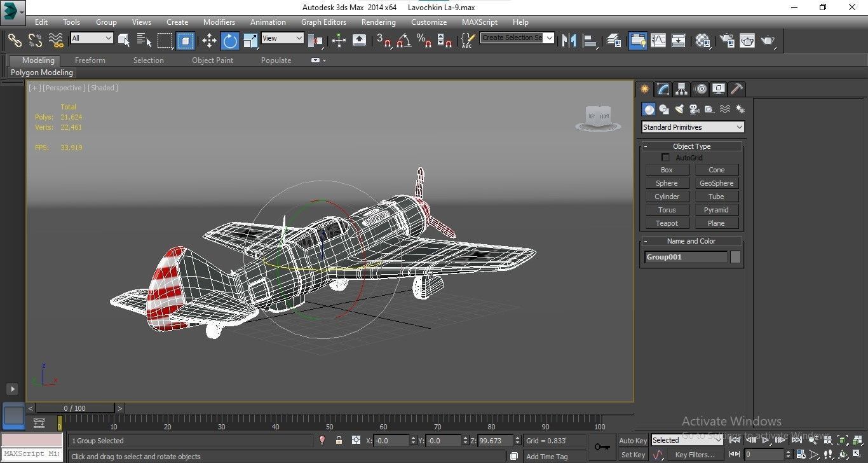Viewport: 868px width, 463px height.
Task: Open the Modify command panel tab
Action: coord(663,89)
